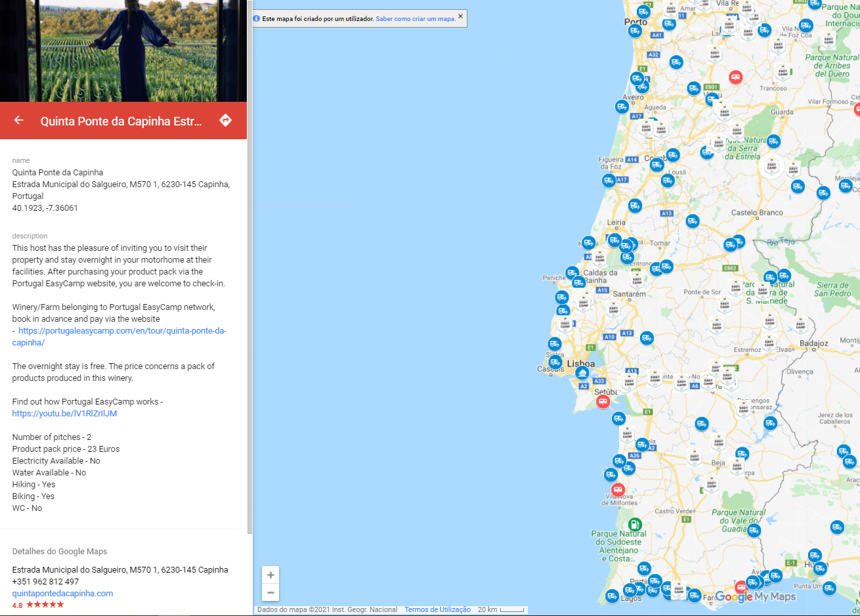Viewport: 860px width, 616px height.
Task: Select Easy Camp marker directly above Trancoso
Action: 783,72
